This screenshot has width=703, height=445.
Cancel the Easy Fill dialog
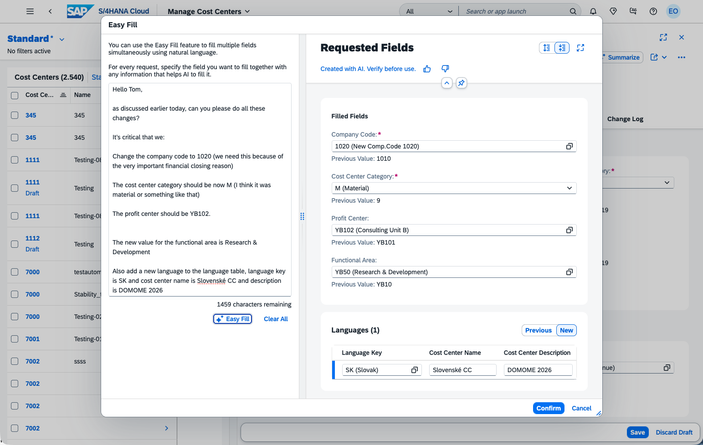581,408
